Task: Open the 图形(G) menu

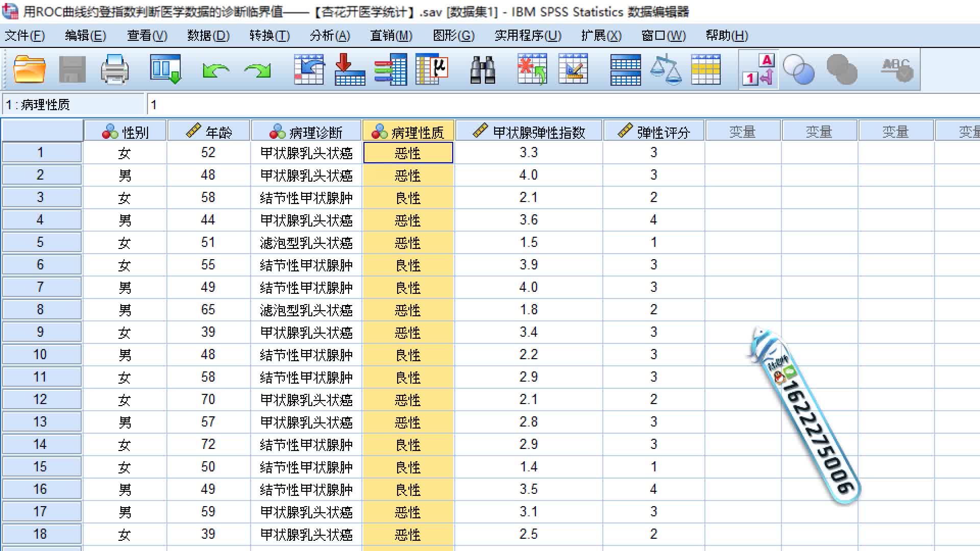Action: [x=452, y=36]
